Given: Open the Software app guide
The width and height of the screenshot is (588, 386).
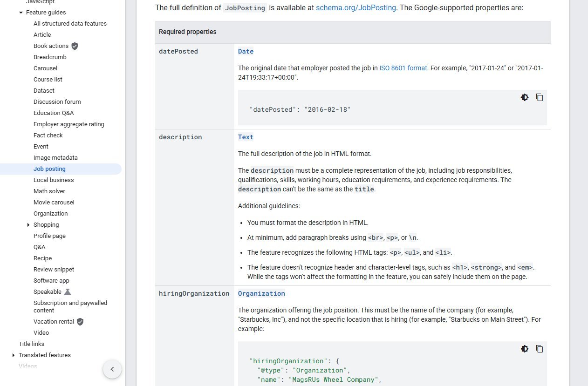Looking at the screenshot, I should pyautogui.click(x=51, y=281).
